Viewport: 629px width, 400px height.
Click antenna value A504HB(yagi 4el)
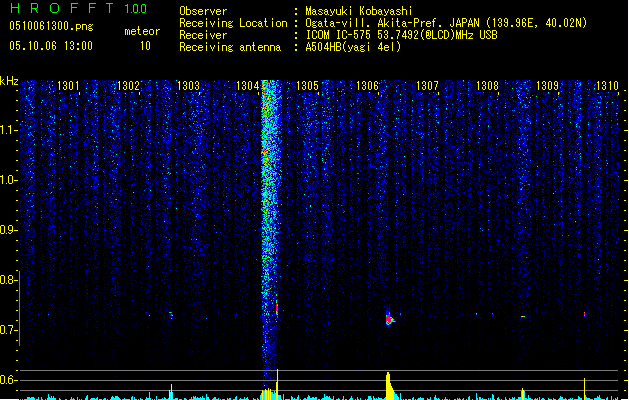(353, 47)
